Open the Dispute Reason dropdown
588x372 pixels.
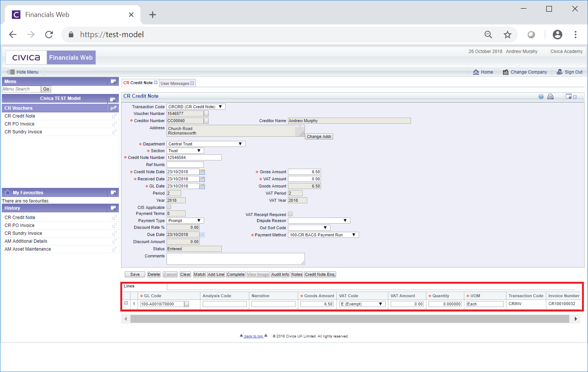tap(319, 221)
